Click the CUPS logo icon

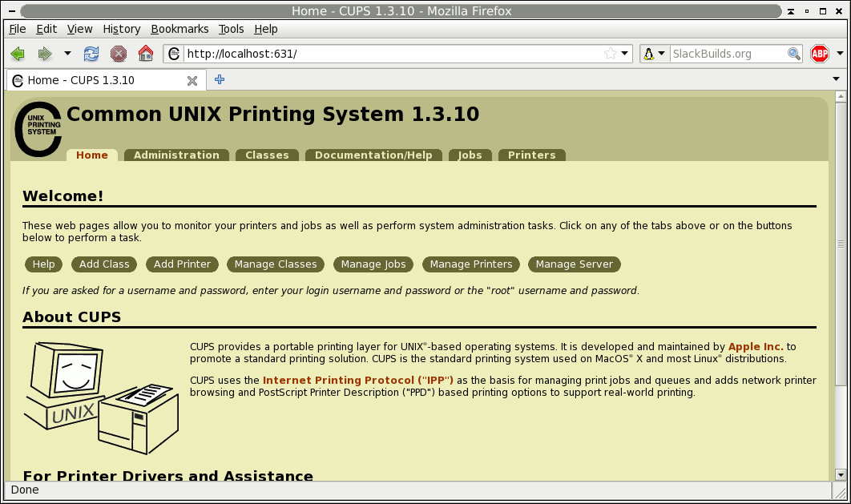tap(38, 129)
